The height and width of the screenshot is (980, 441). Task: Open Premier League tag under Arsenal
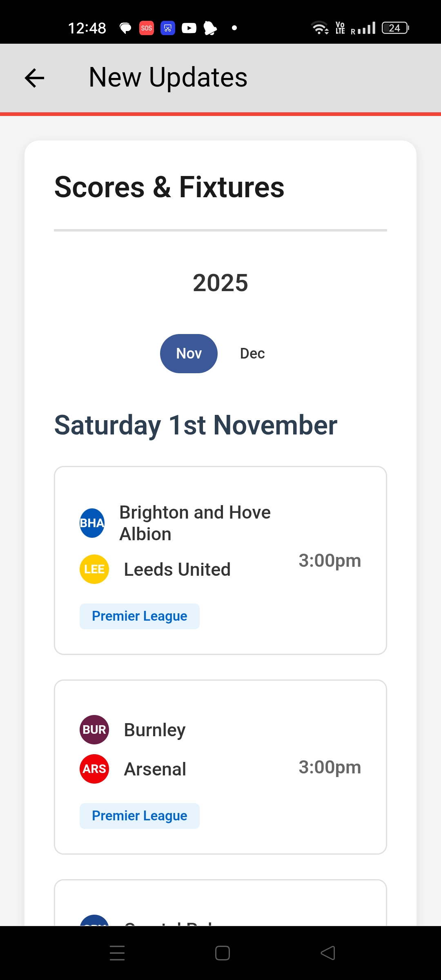pos(140,816)
